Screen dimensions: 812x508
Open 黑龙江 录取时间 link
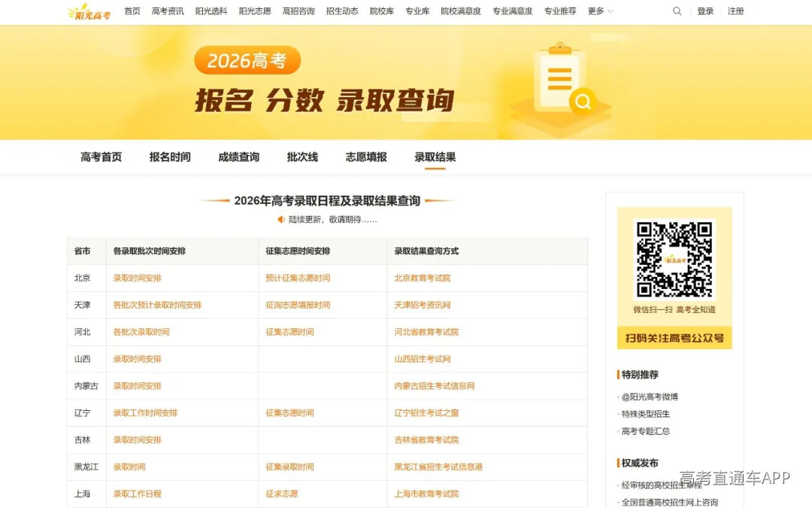[x=129, y=467]
